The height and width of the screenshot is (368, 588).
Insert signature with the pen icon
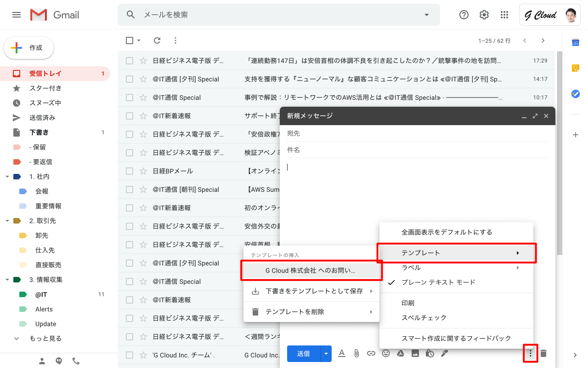click(444, 353)
